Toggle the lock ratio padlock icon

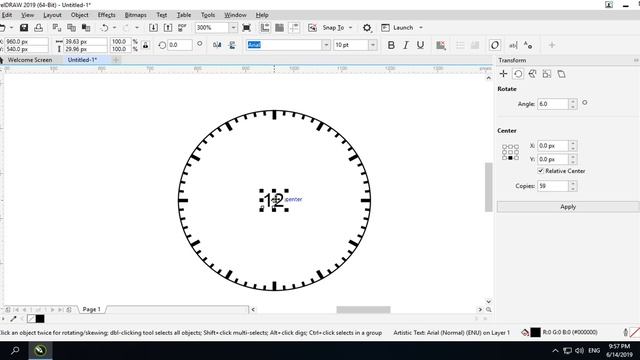point(145,45)
